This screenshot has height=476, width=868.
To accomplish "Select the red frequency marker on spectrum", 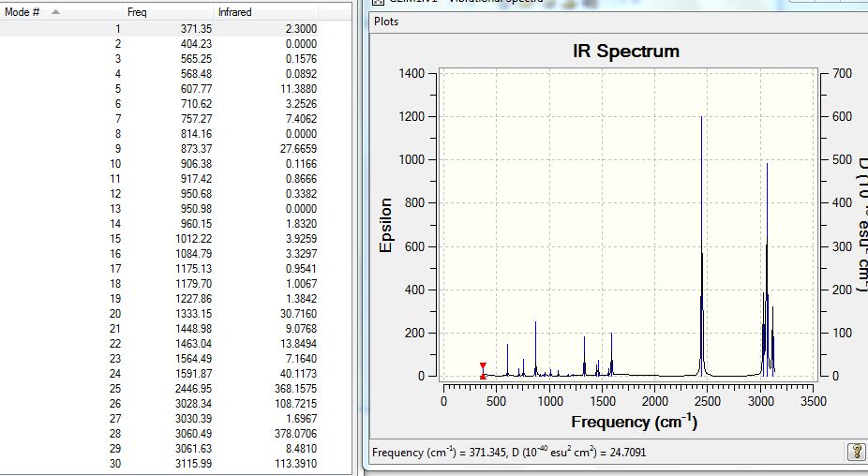I will pos(483,371).
